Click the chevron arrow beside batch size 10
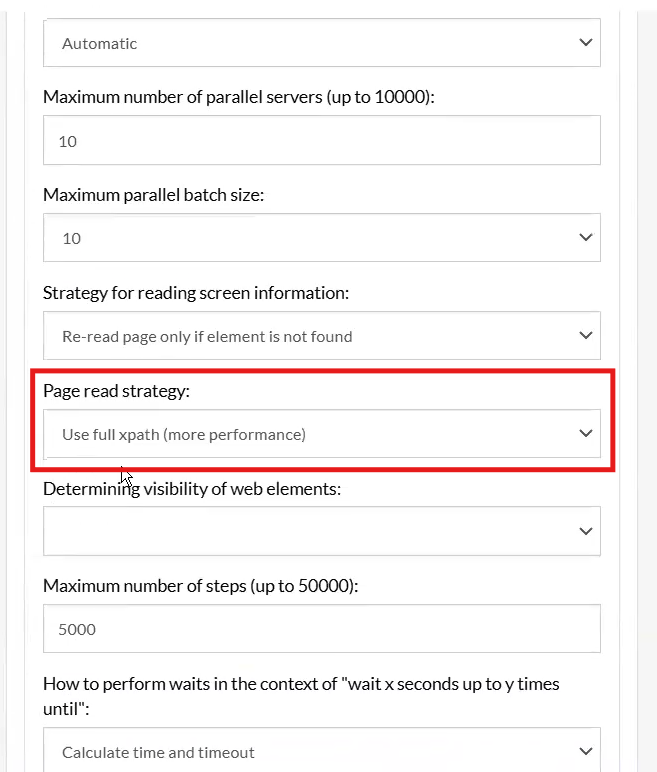The width and height of the screenshot is (657, 772). [x=586, y=238]
